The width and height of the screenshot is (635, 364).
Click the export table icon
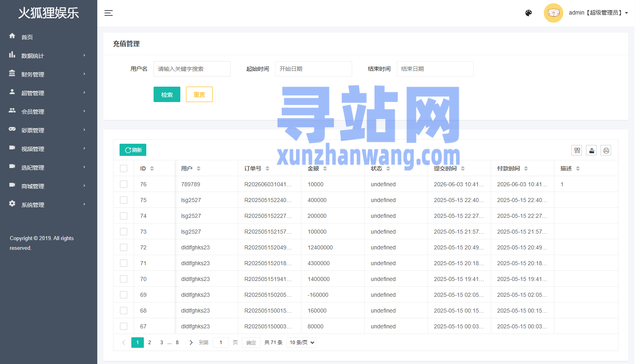coord(592,151)
